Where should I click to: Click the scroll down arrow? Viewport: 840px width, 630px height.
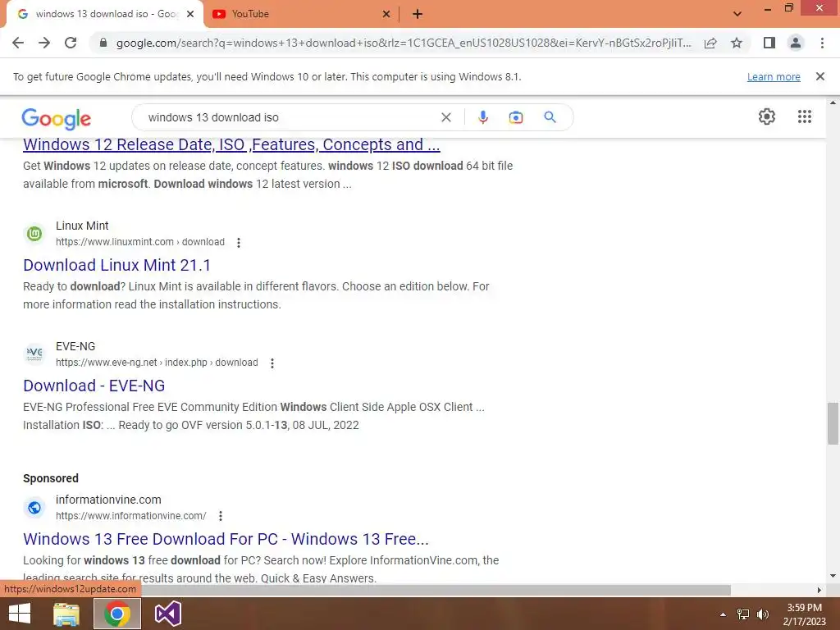point(833,576)
